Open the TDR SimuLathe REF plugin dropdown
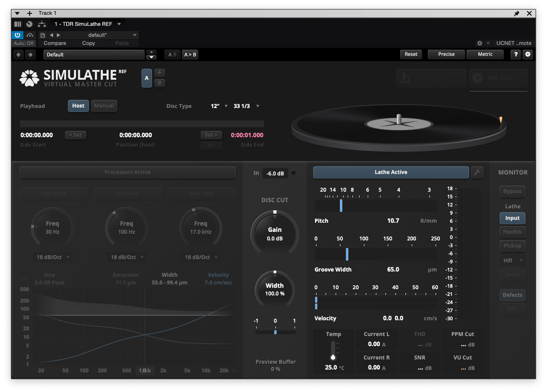The height and width of the screenshot is (392, 547). coord(119,24)
